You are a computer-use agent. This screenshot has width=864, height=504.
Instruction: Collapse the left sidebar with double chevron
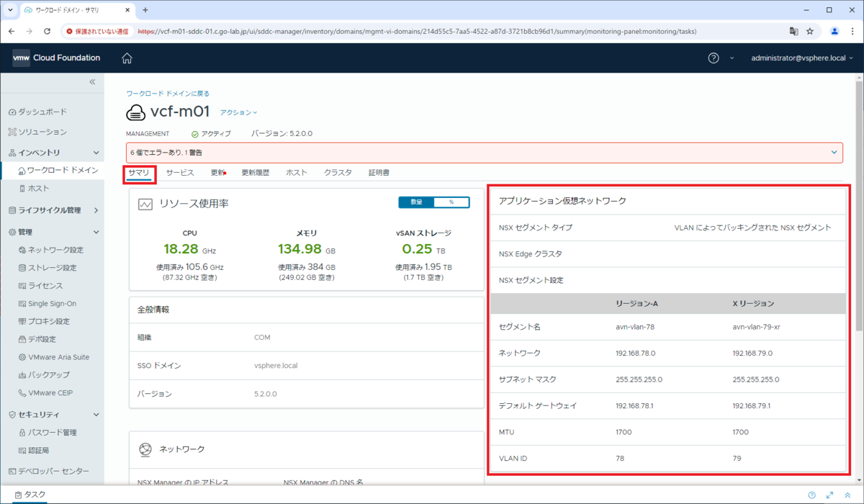pyautogui.click(x=92, y=82)
